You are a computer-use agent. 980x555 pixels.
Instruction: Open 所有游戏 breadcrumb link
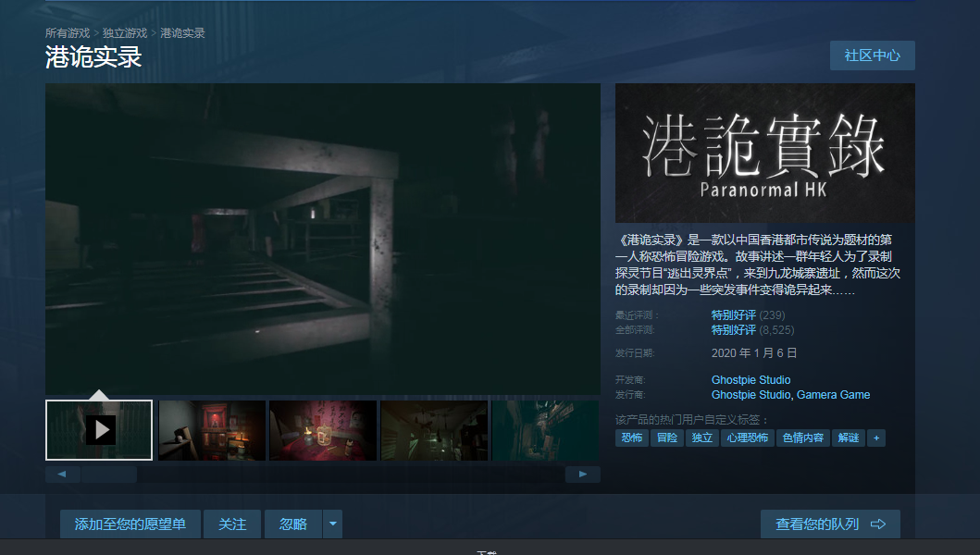pos(68,33)
